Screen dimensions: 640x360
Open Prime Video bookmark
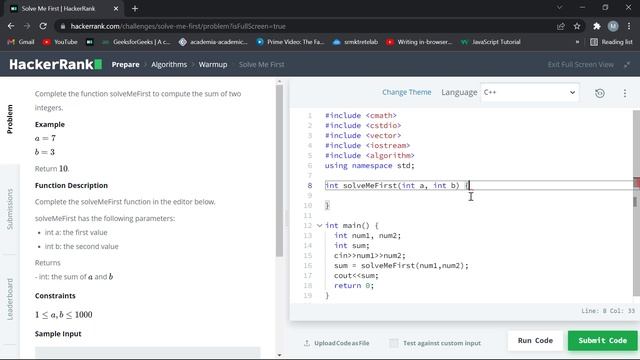pos(290,42)
